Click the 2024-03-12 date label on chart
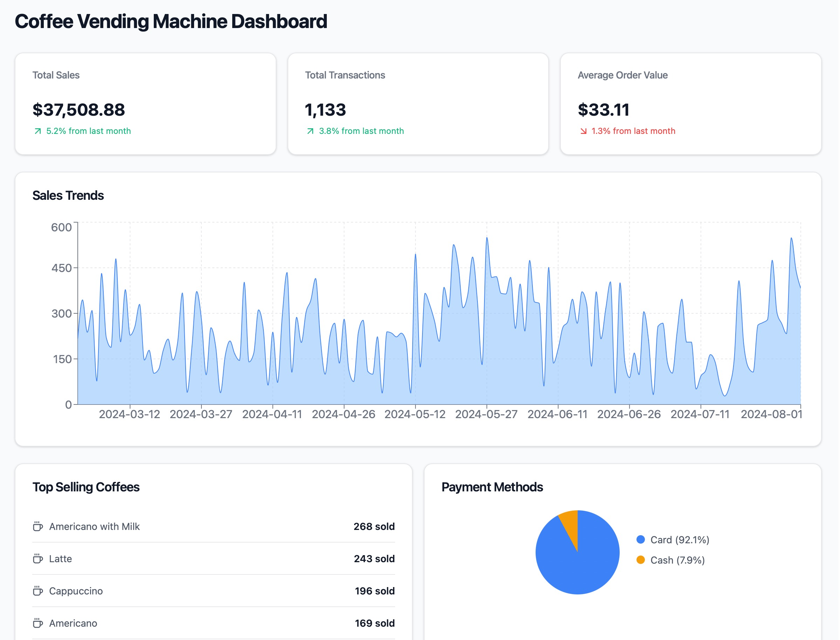This screenshot has width=840, height=640. (x=130, y=415)
